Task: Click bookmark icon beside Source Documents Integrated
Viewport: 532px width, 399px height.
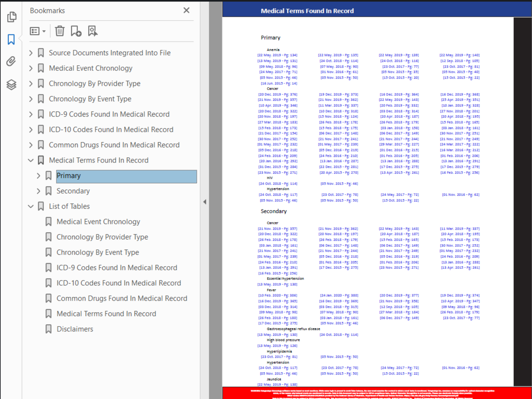Action: 41,53
